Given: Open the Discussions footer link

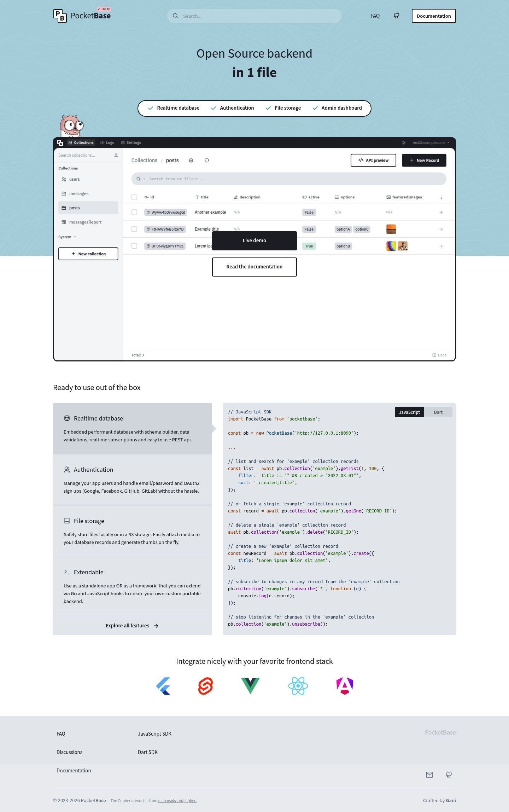Looking at the screenshot, I should [69, 752].
